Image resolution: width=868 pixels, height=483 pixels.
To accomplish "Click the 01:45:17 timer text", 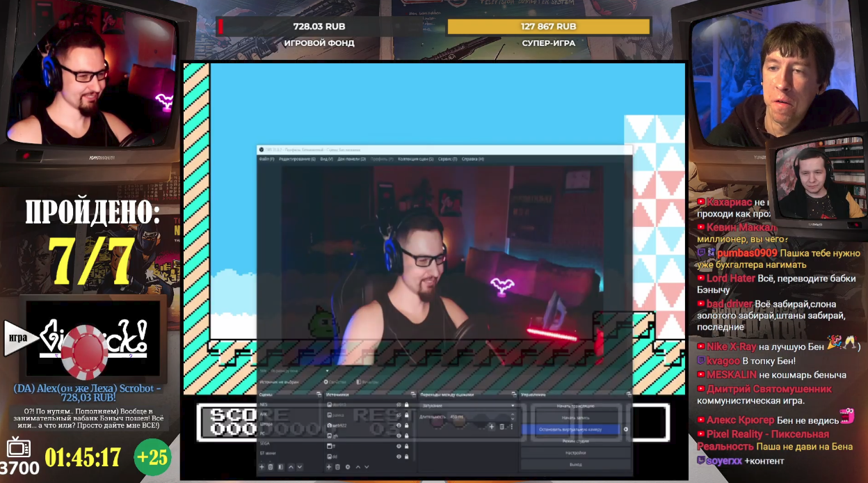I will pyautogui.click(x=83, y=457).
